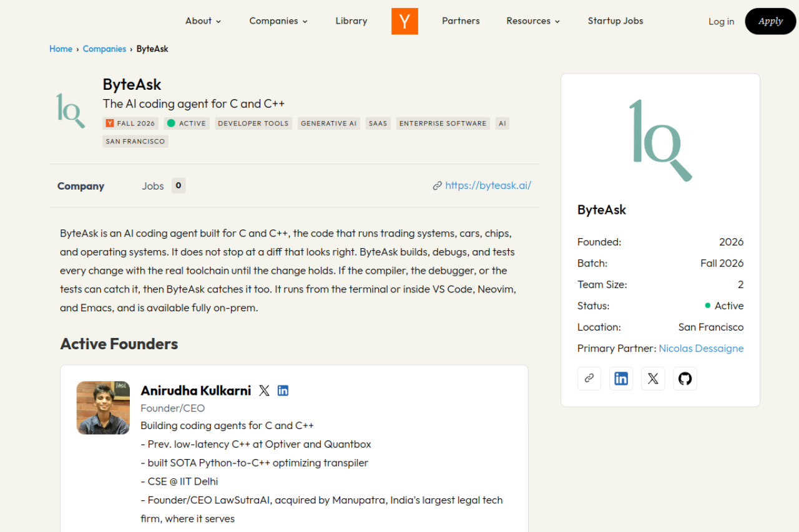Open ByteAsk GitHub icon in sidebar card
This screenshot has width=799, height=532.
pyautogui.click(x=685, y=379)
